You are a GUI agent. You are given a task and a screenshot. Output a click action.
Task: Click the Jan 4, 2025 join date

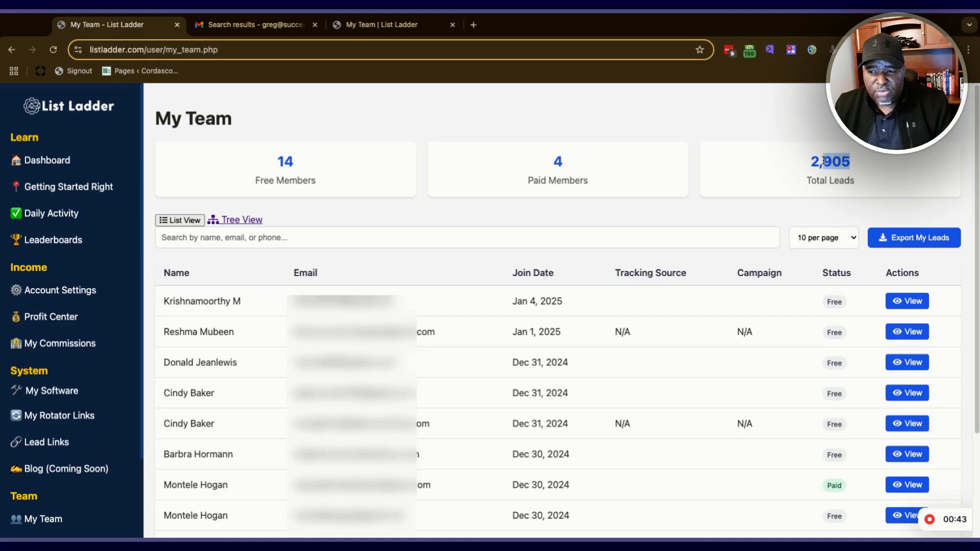coord(537,301)
